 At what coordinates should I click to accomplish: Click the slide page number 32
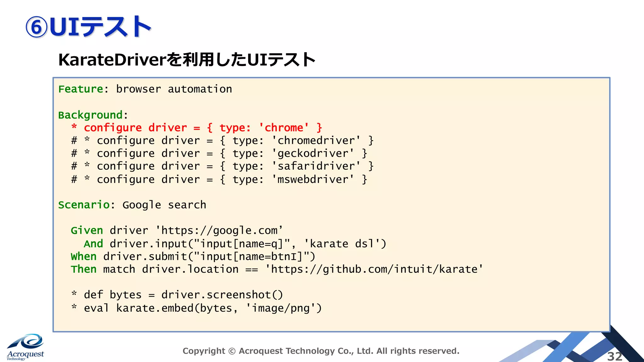click(x=615, y=356)
